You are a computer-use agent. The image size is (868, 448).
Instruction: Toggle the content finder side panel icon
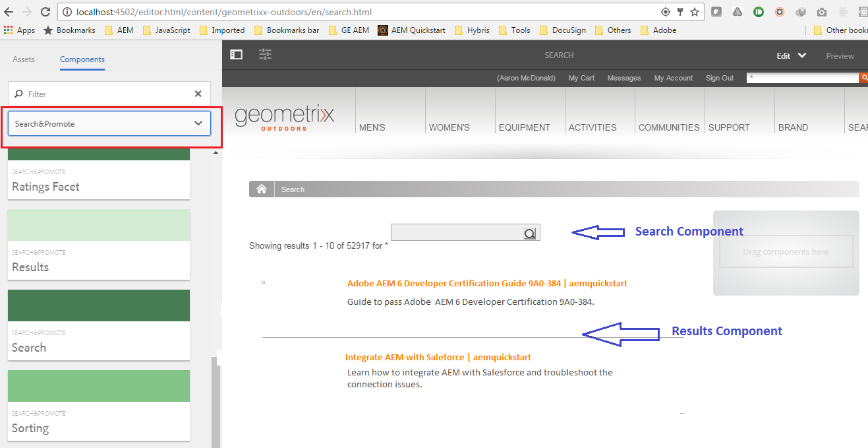coord(236,55)
